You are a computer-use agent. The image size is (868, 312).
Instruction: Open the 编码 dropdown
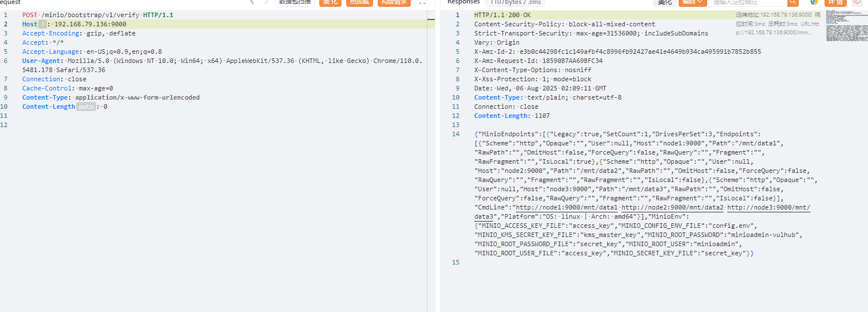click(x=692, y=2)
